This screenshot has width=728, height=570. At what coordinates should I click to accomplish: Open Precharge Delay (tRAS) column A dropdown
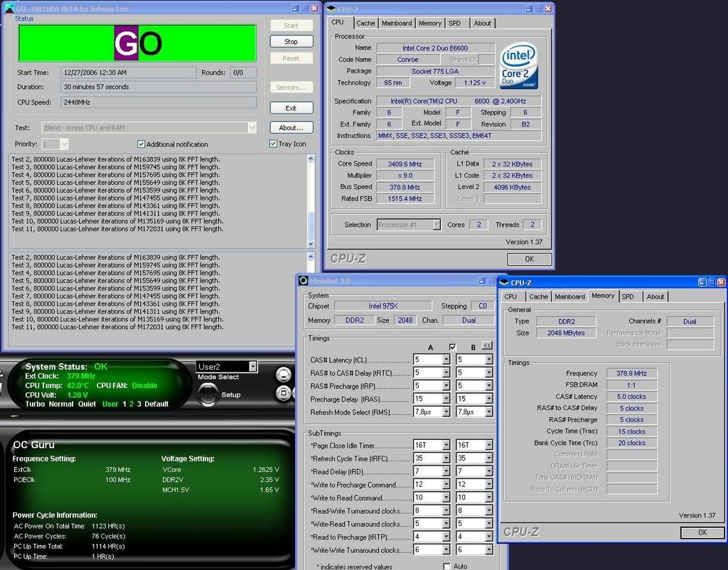pos(446,399)
